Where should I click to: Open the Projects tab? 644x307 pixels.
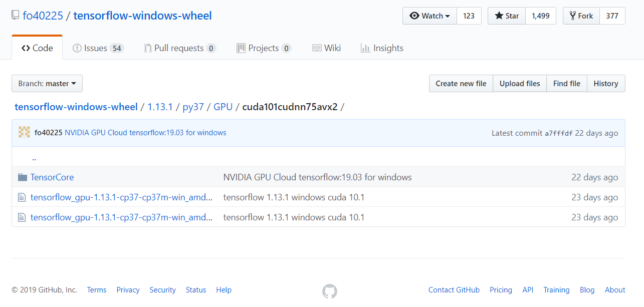(x=264, y=48)
